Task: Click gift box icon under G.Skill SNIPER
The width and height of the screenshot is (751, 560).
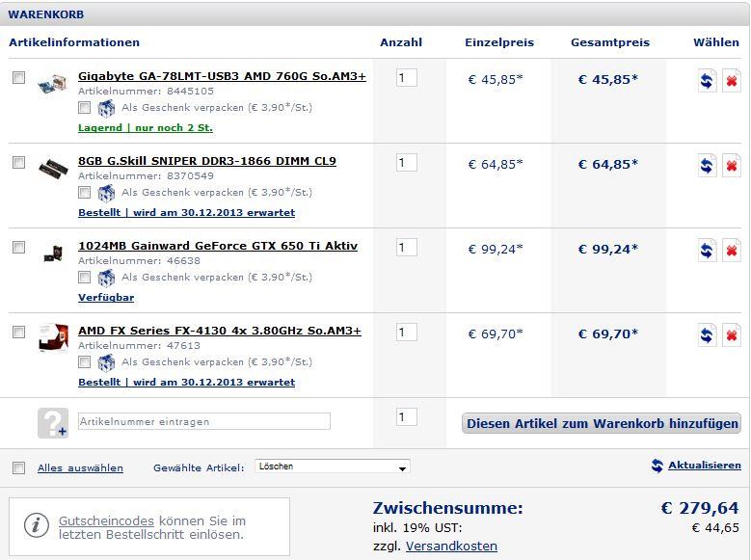Action: [x=106, y=193]
